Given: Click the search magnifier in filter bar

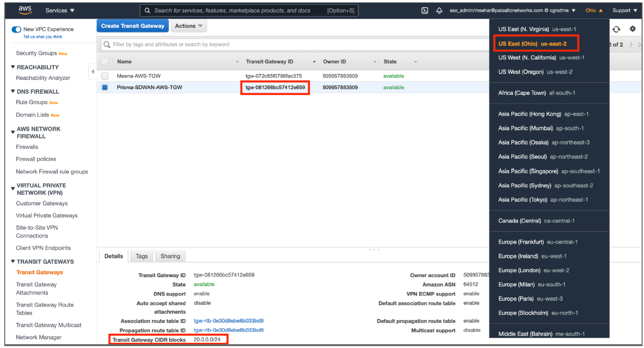Looking at the screenshot, I should pos(107,44).
